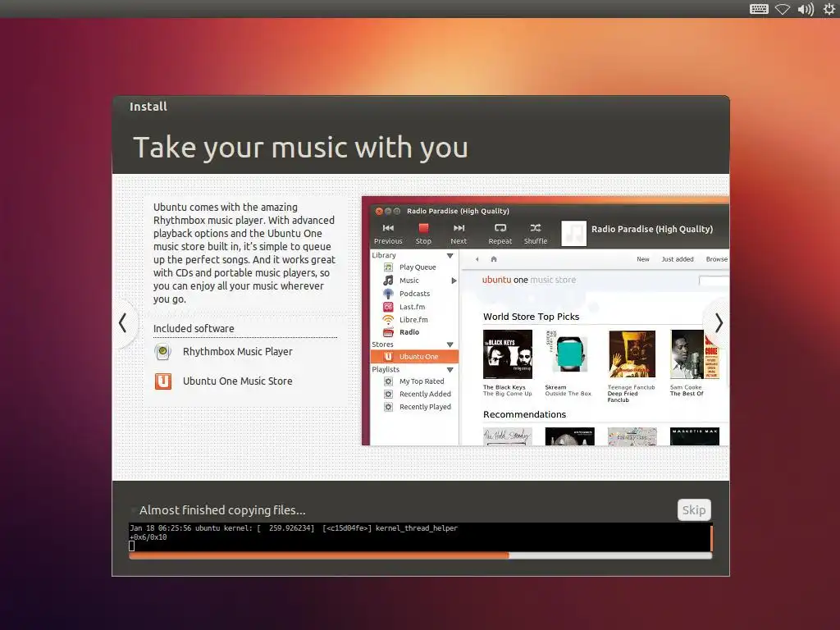840x630 pixels.
Task: Toggle Repeat in Rhythmbox toolbar
Action: (x=500, y=234)
